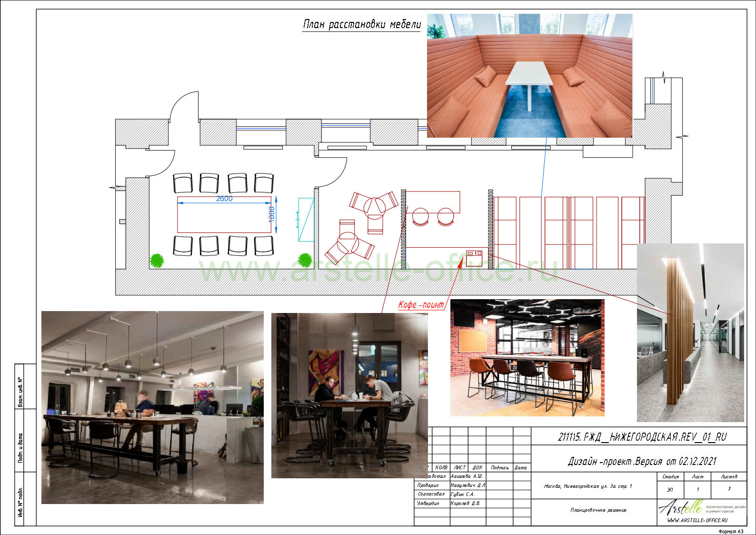The width and height of the screenshot is (756, 535).
Task: Click the 'Кофе-поинт' red label
Action: (x=421, y=304)
